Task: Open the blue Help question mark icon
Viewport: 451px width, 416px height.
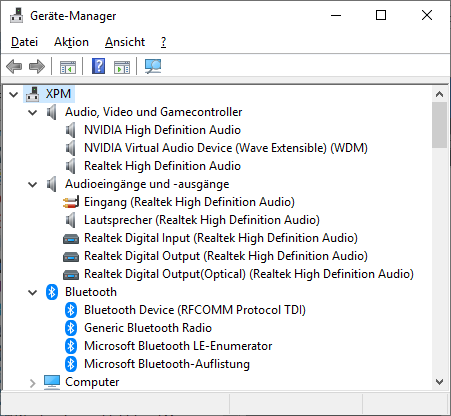Action: coord(98,66)
